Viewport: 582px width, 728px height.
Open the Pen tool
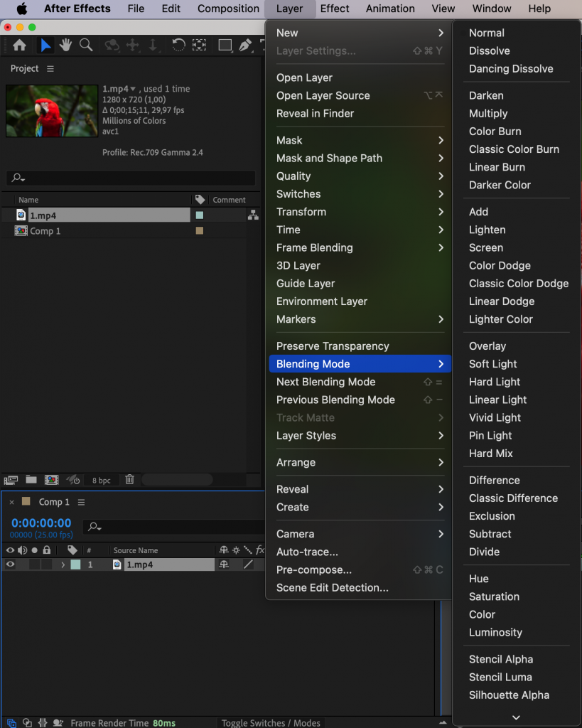[244, 45]
